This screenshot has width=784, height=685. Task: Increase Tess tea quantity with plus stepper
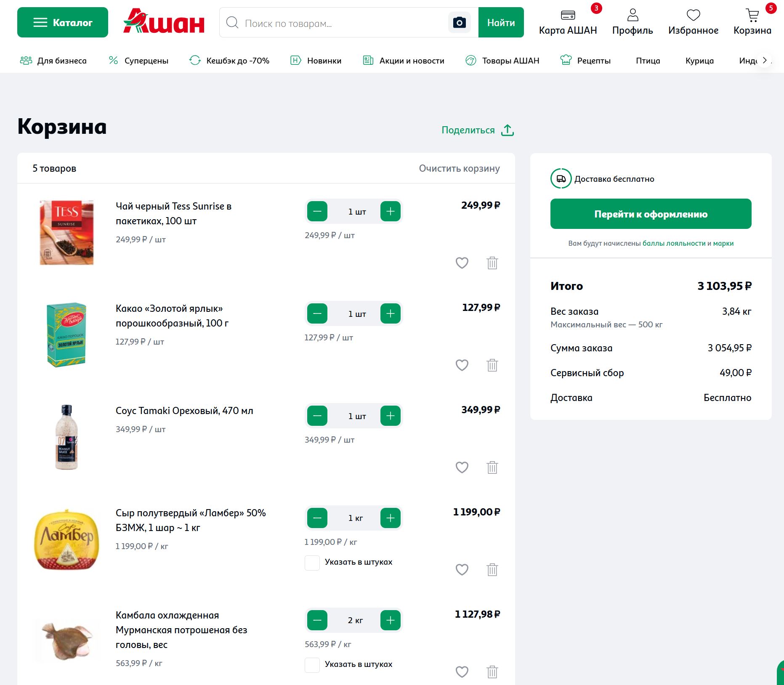(x=390, y=211)
